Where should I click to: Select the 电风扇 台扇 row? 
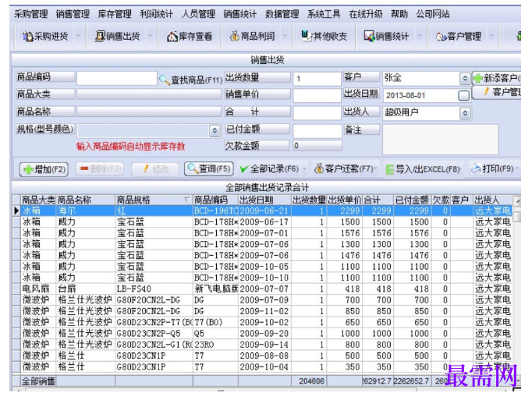click(266, 288)
